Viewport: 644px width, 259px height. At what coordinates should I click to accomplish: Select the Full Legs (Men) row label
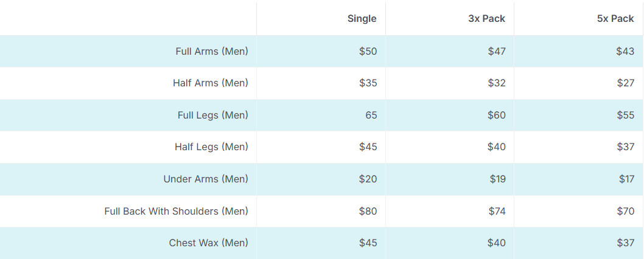(x=213, y=116)
